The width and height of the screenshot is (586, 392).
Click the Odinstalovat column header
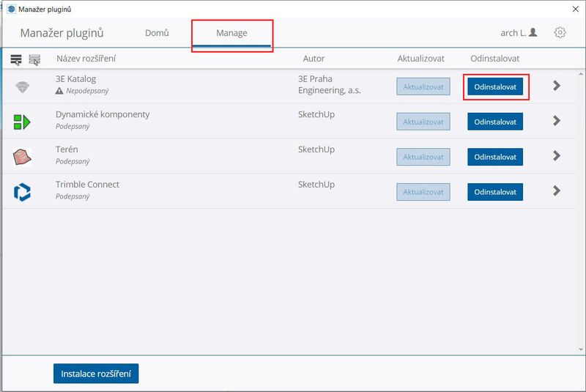point(495,59)
